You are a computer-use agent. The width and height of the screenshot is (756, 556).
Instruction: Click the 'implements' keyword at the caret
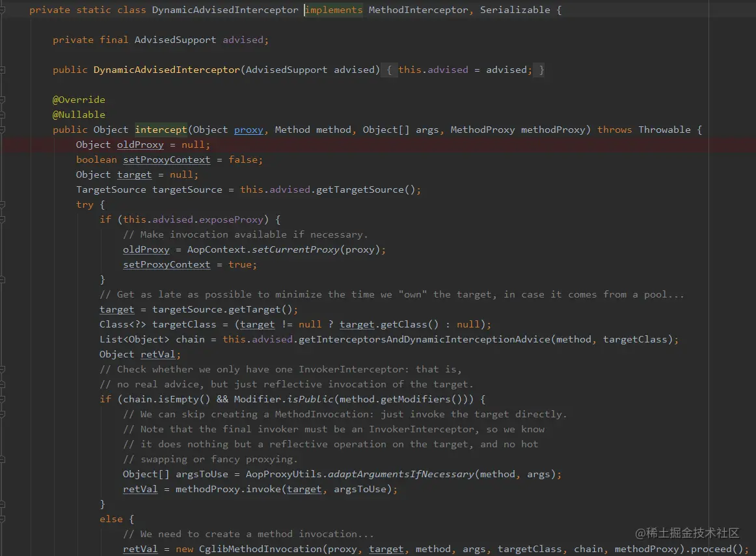334,10
